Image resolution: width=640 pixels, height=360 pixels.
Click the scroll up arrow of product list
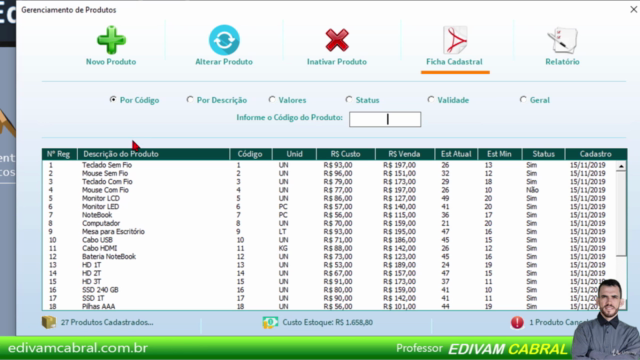[x=621, y=166]
